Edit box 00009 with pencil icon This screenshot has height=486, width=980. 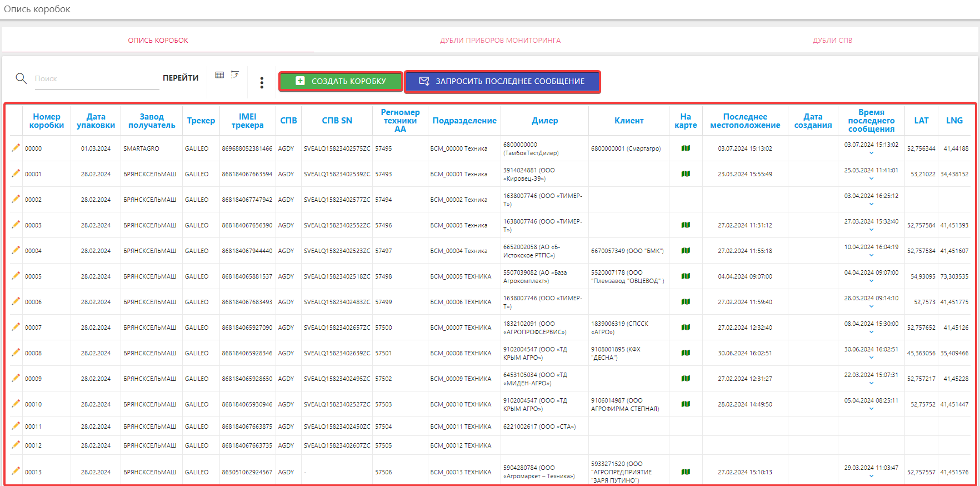16,378
